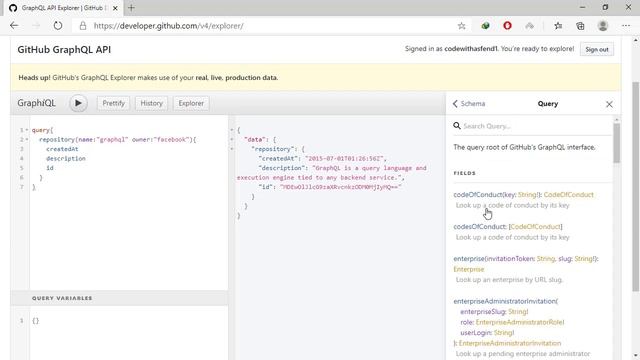Click the docs search magnifier icon
This screenshot has height=360, width=640.
point(457,126)
